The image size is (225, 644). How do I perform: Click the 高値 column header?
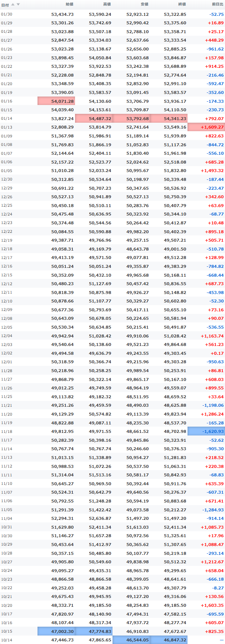pos(107,4)
